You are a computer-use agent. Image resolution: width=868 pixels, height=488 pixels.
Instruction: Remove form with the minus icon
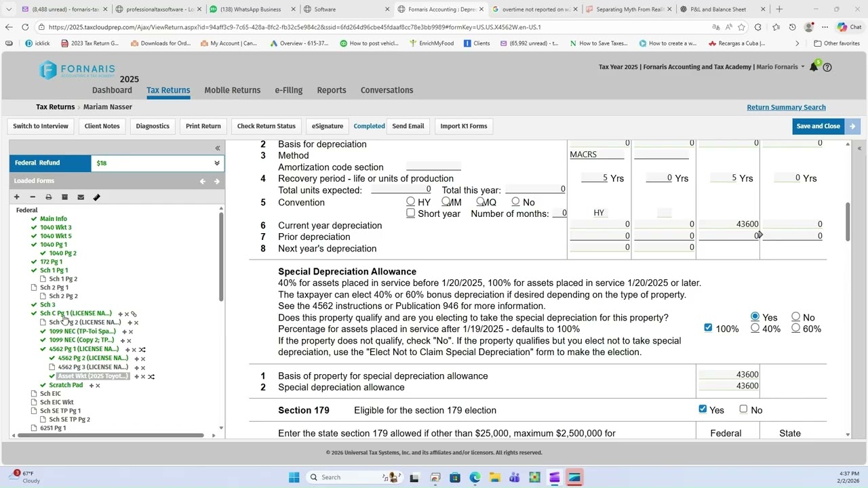coord(33,197)
